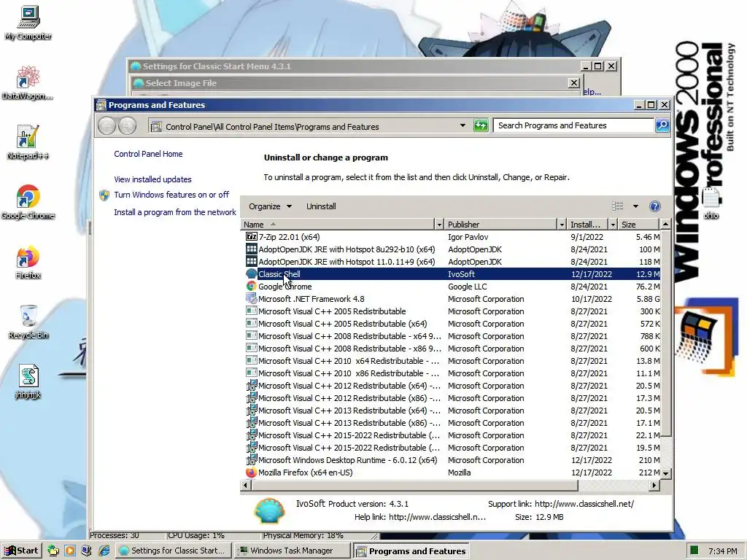747x560 pixels.
Task: Select the ohio text file on the desktop
Action: pos(711,203)
